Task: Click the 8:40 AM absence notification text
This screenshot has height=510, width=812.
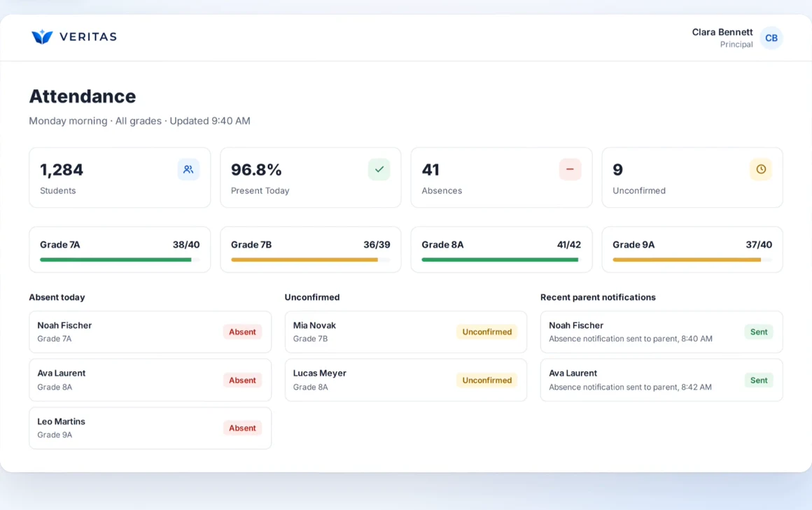Action: (x=630, y=339)
